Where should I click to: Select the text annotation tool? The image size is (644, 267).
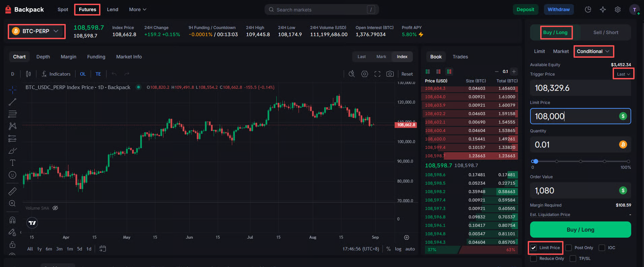pyautogui.click(x=12, y=163)
